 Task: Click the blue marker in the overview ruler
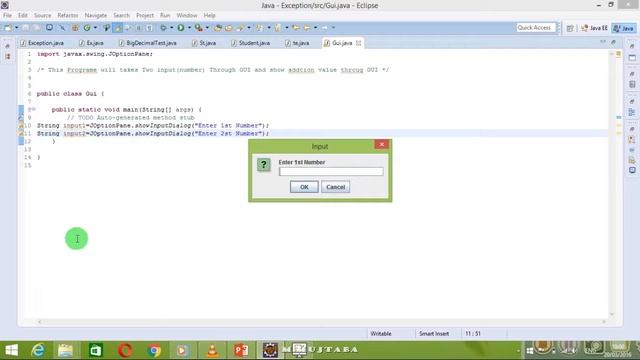(619, 117)
